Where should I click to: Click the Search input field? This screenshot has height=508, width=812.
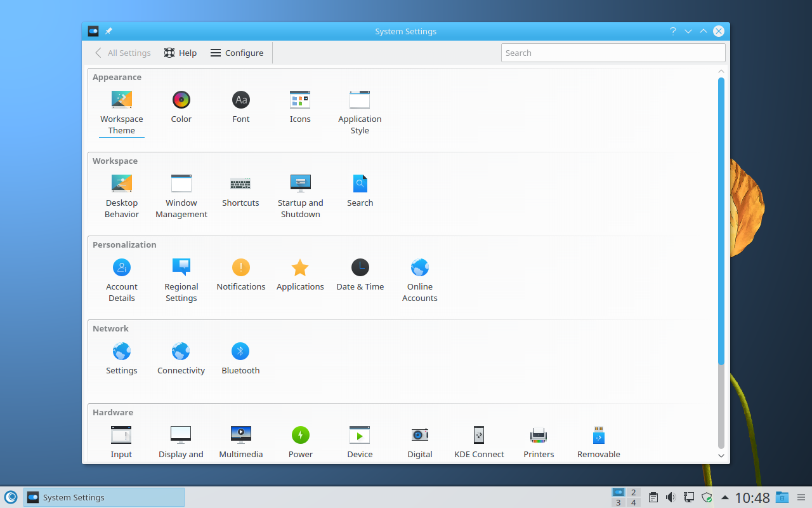(613, 53)
